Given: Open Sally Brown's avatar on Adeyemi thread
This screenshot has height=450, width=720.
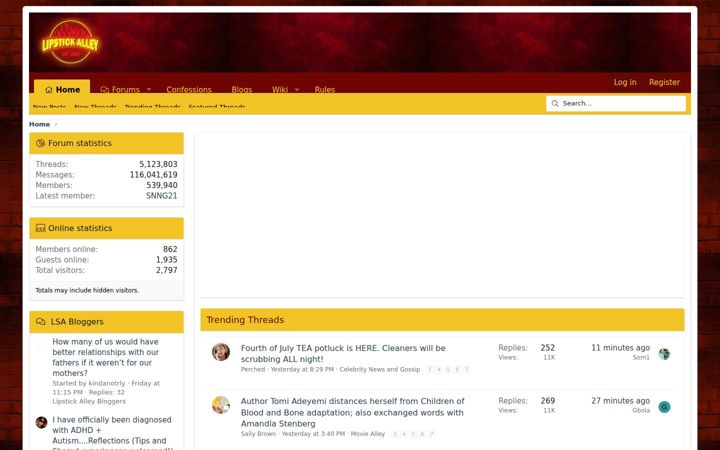Looking at the screenshot, I should [221, 405].
